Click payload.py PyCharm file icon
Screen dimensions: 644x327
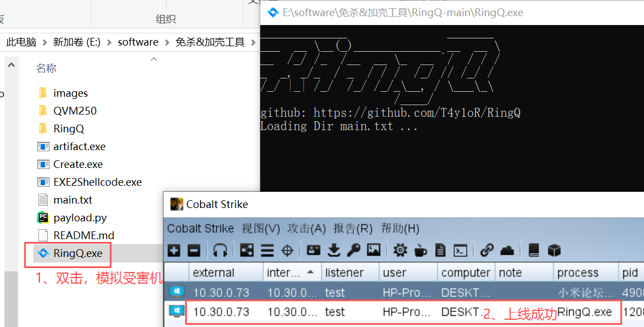point(43,217)
